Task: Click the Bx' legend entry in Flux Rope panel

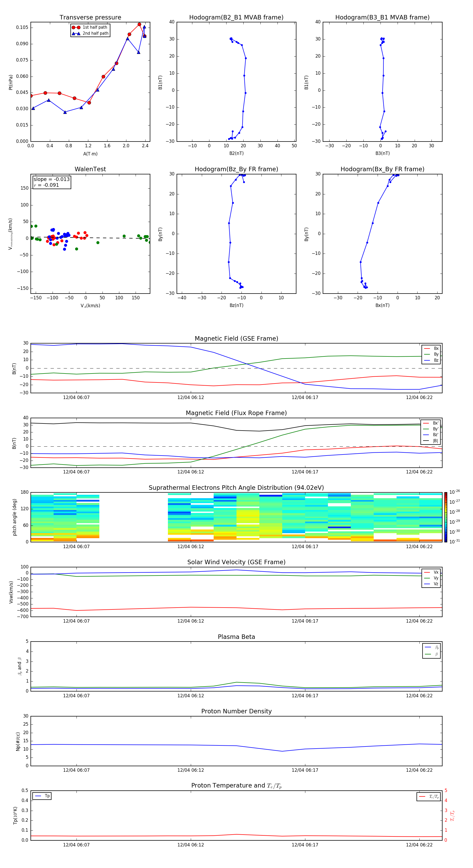Action: (x=431, y=423)
